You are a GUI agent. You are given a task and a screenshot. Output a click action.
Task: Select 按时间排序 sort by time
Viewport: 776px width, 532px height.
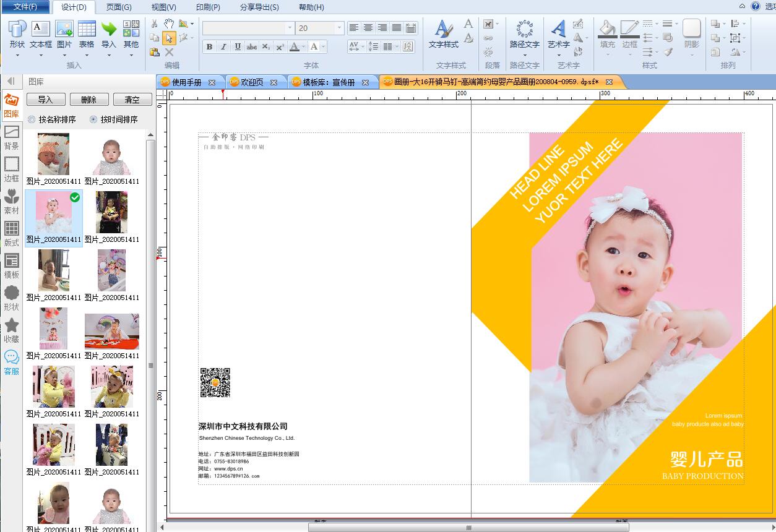click(114, 119)
